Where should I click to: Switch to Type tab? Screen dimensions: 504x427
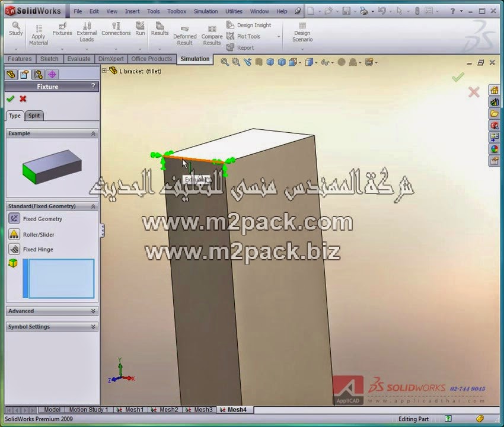click(15, 116)
